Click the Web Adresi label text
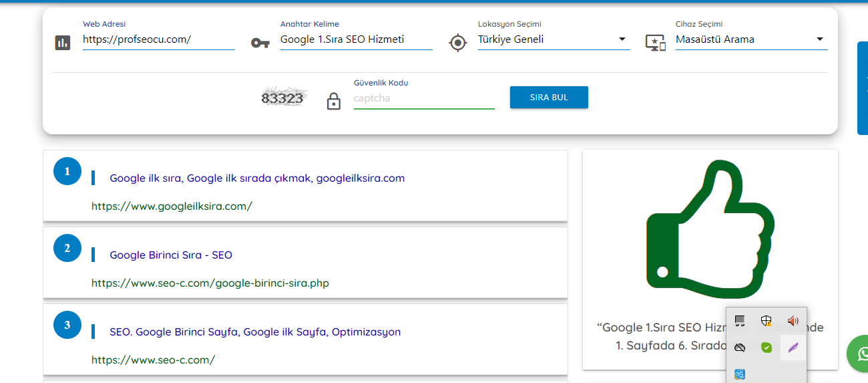The image size is (868, 383). click(104, 24)
